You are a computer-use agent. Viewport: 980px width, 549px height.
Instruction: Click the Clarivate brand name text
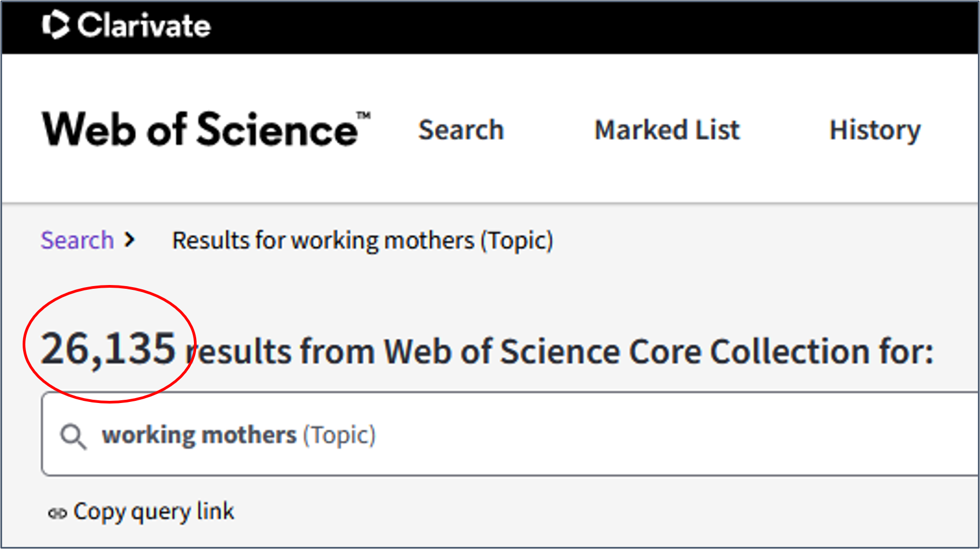tap(144, 25)
